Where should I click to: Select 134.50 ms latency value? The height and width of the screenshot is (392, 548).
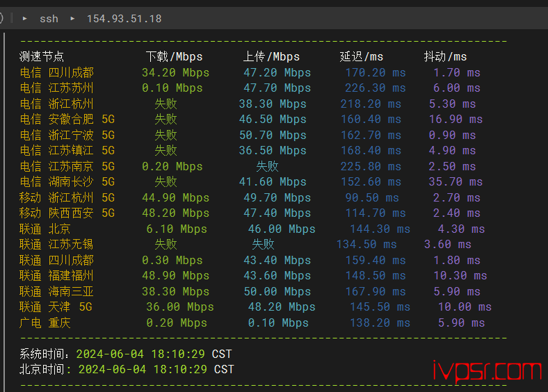click(366, 245)
